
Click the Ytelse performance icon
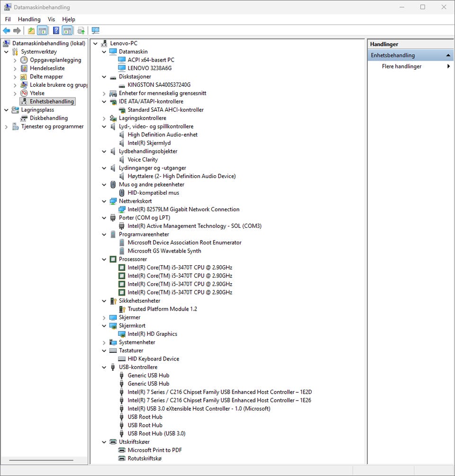click(x=24, y=93)
